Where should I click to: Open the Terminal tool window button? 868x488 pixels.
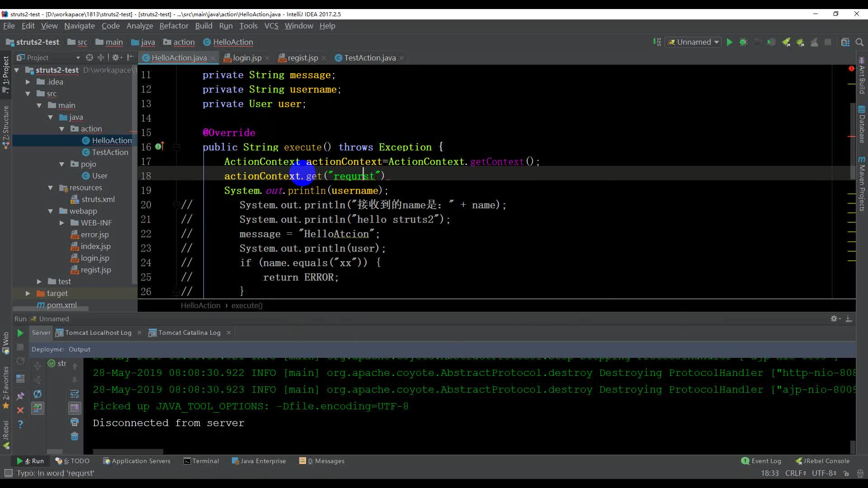(x=201, y=461)
